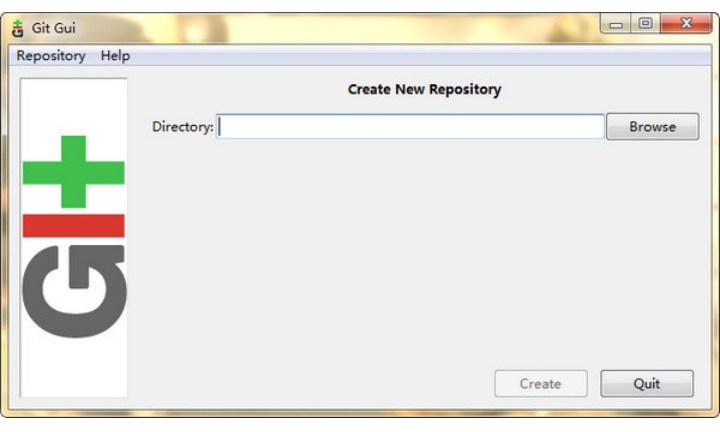Click the Browse button
Screen dimensions: 720x432
(x=652, y=126)
